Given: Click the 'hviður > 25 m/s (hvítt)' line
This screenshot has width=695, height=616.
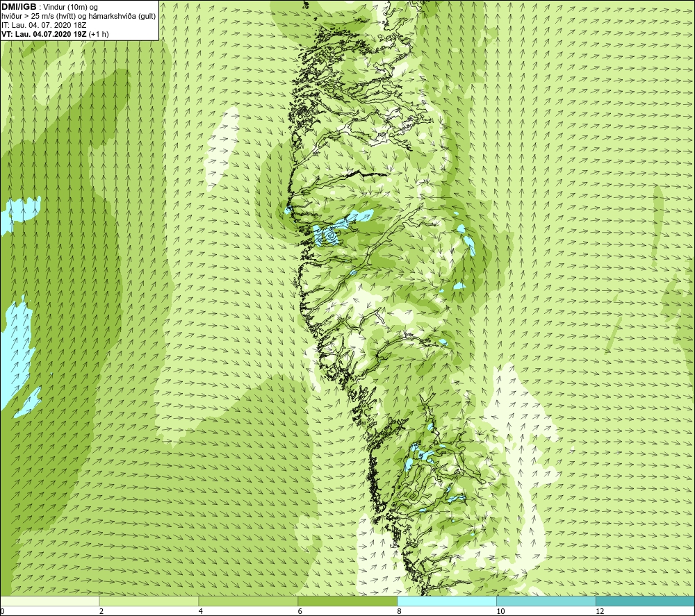Looking at the screenshot, I should [78, 17].
